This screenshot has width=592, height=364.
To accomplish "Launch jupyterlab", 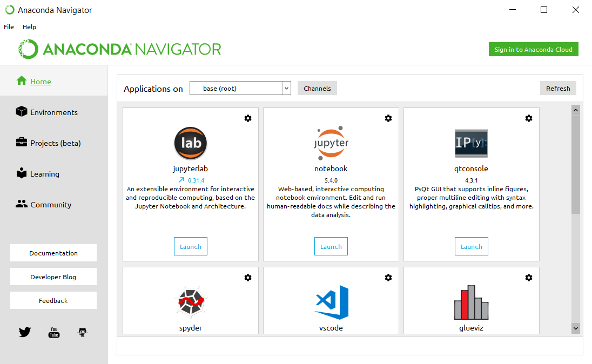I will (x=190, y=247).
